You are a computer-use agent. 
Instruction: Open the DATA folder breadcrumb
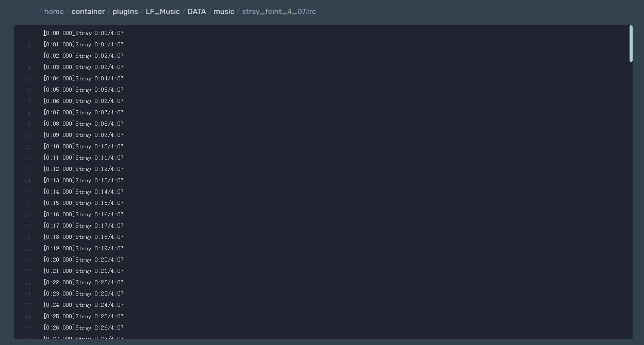click(x=196, y=11)
